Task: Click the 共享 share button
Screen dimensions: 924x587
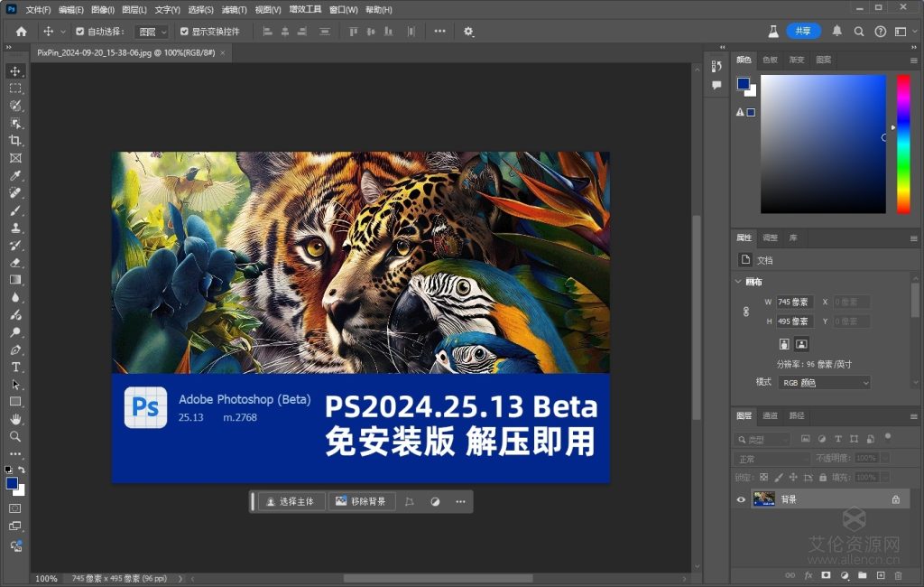Action: (x=803, y=32)
